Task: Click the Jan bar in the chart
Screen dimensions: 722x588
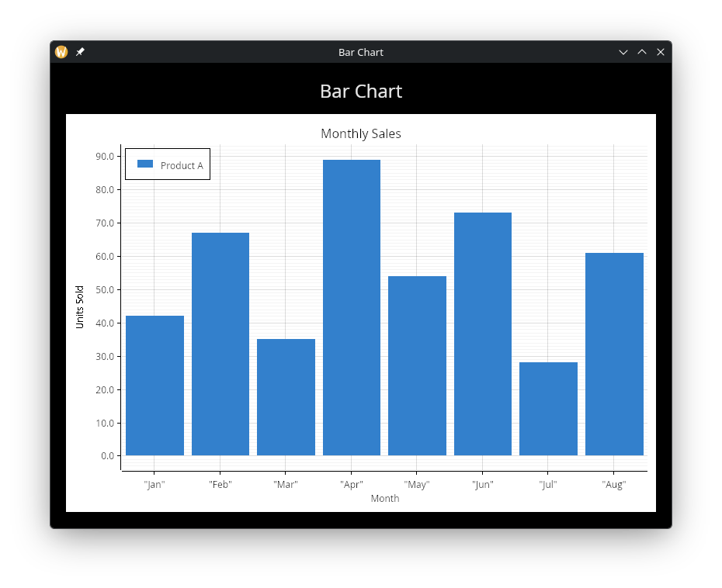Action: tap(154, 384)
